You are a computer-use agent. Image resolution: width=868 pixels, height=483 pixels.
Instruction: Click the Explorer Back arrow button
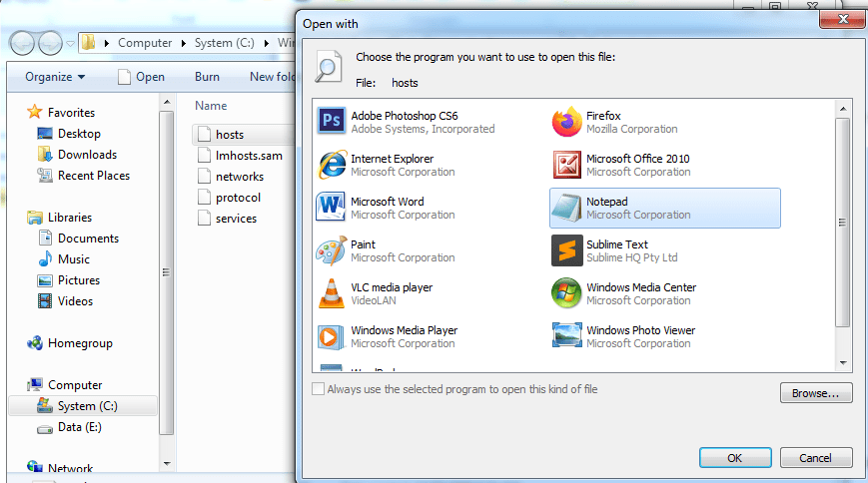pyautogui.click(x=23, y=43)
